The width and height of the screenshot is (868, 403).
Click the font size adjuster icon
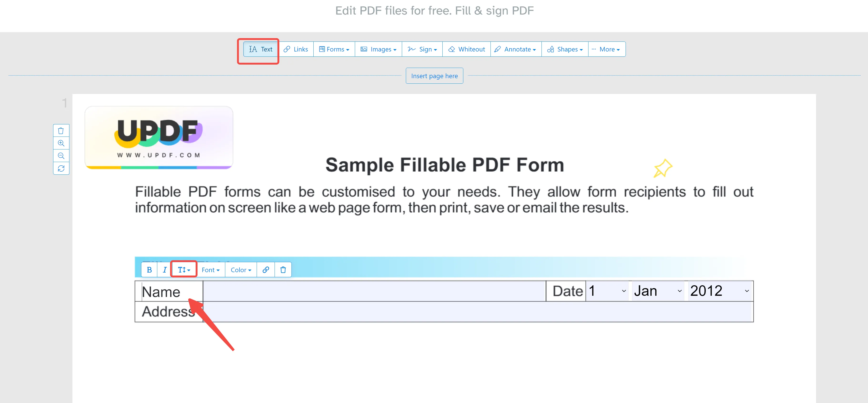pos(184,270)
